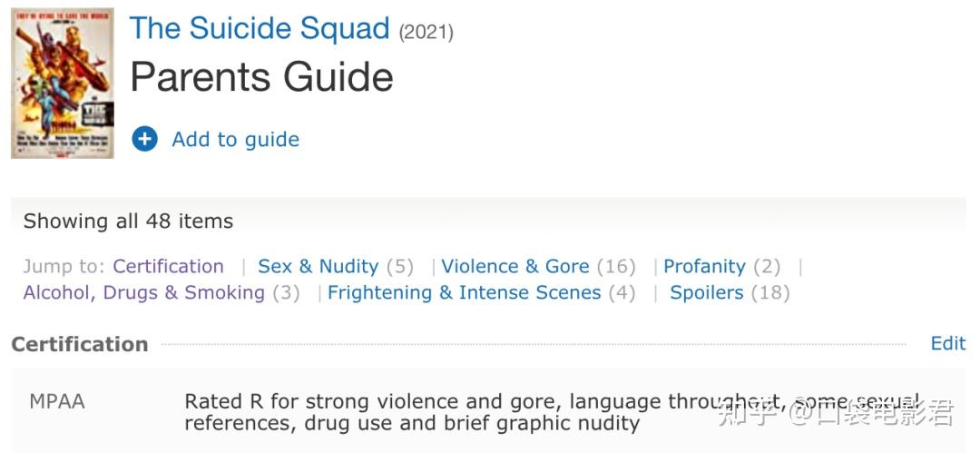The image size is (980, 453).
Task: Click the Parents Guide page heading
Action: pos(261,77)
